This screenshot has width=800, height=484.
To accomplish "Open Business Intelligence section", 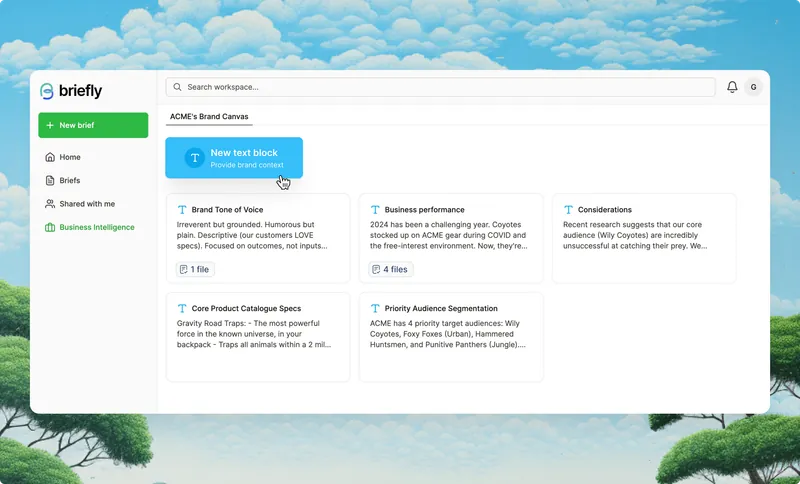I will [x=90, y=227].
